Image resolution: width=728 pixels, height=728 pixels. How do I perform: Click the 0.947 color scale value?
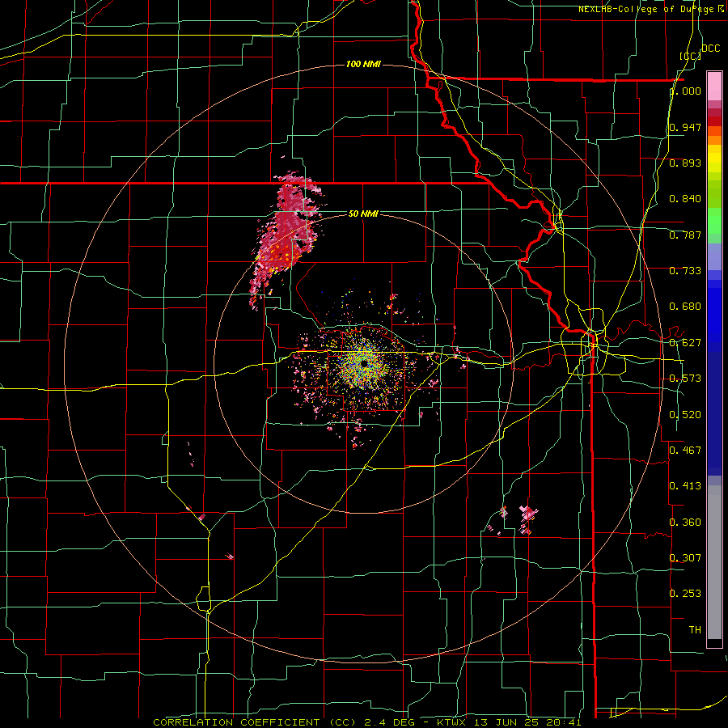(685, 127)
